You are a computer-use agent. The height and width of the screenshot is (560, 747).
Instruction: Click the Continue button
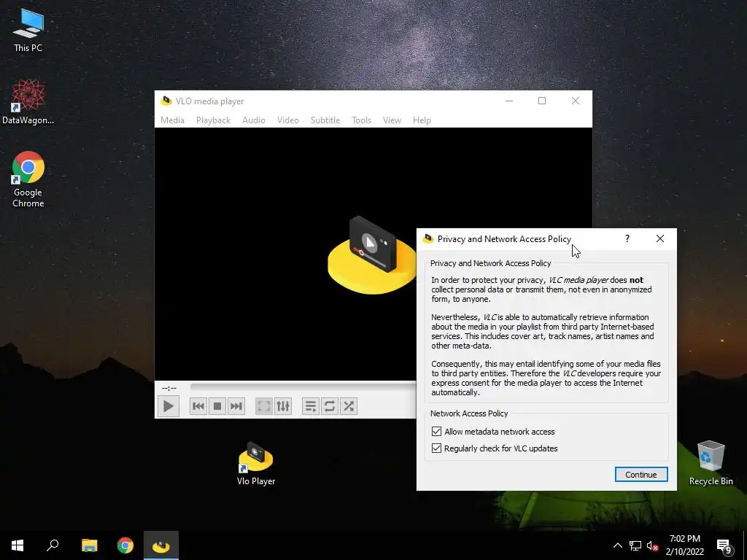641,474
